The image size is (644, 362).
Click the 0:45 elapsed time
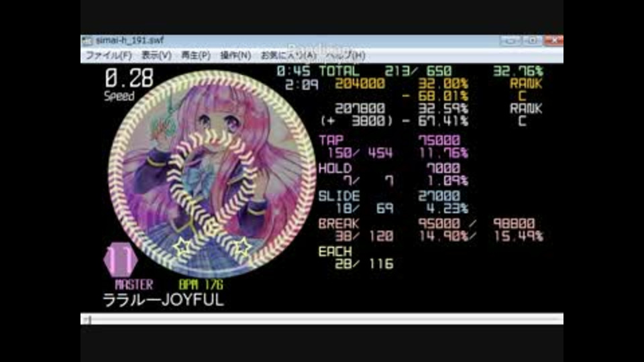[294, 71]
